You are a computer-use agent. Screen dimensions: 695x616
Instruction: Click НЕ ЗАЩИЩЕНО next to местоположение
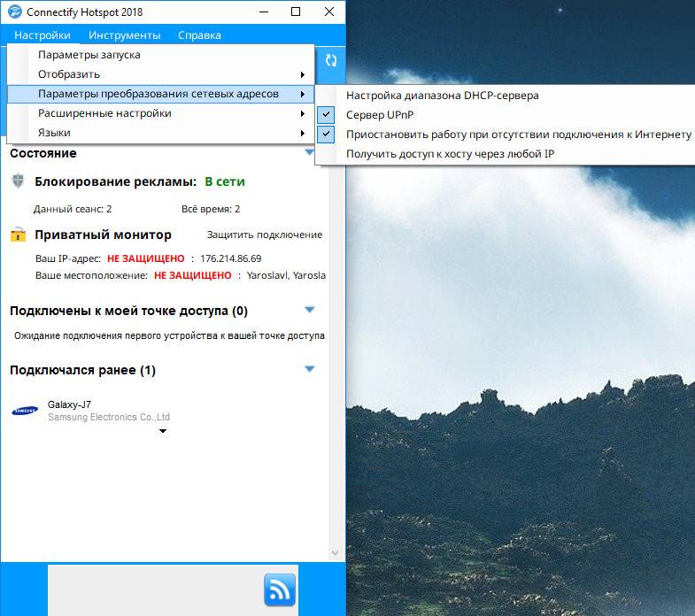[192, 275]
